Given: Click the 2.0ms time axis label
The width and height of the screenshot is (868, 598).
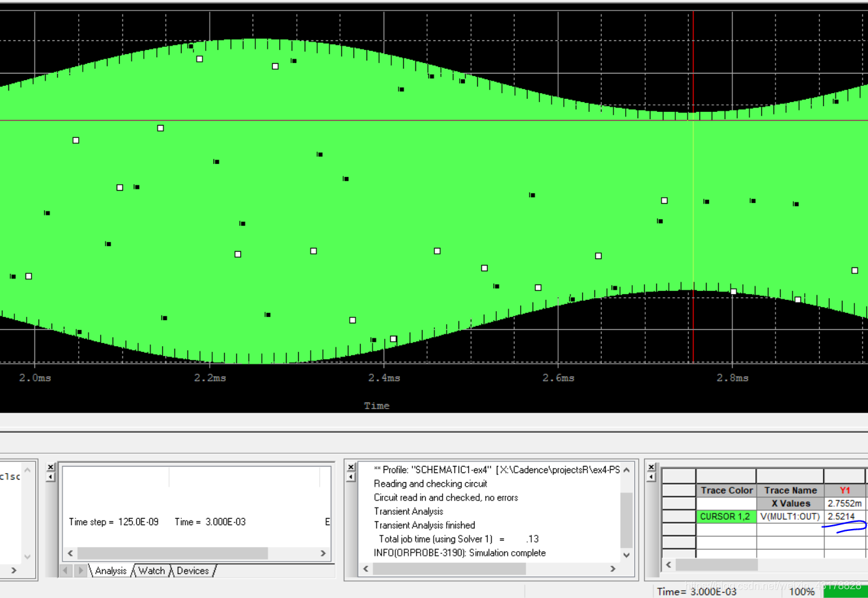Looking at the screenshot, I should tap(35, 378).
